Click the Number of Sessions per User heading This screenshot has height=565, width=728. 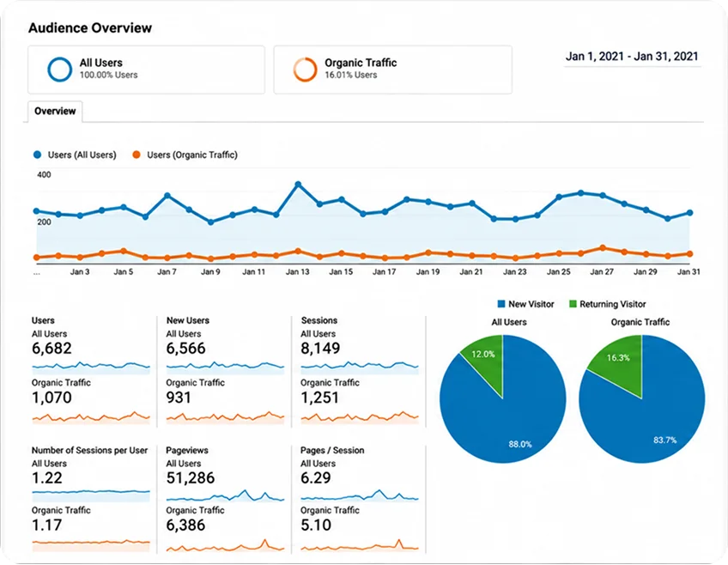(89, 450)
